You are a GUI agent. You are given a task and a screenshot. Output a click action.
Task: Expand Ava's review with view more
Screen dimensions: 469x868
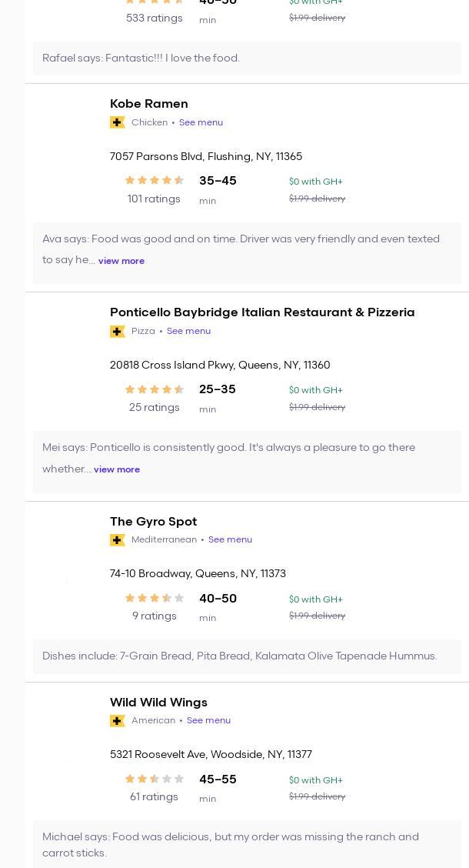click(x=121, y=261)
